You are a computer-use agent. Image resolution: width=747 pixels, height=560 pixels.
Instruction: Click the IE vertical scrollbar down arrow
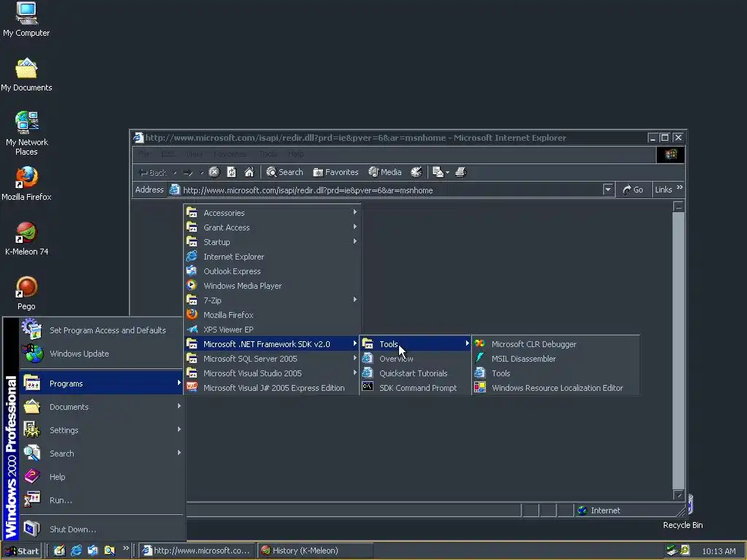click(678, 495)
